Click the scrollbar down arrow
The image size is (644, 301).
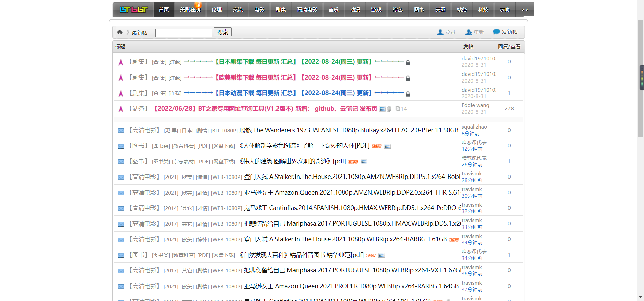point(641,297)
